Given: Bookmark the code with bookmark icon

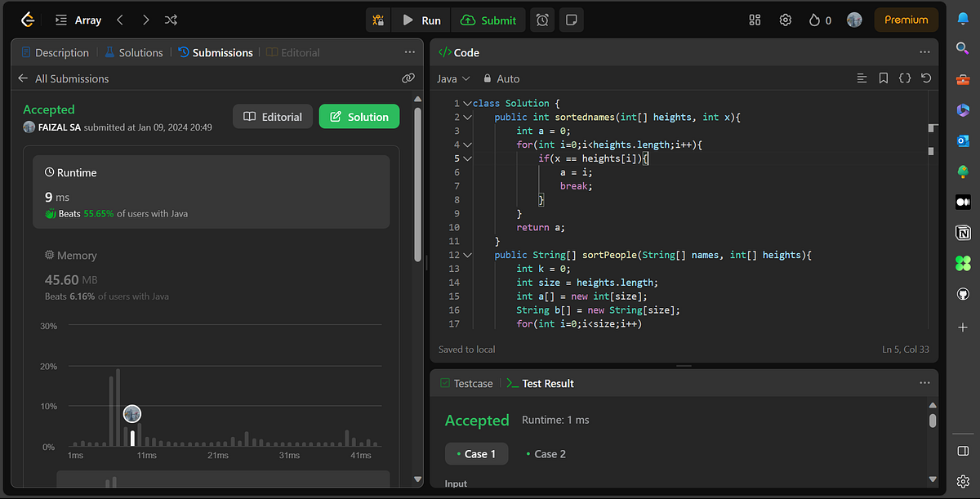Looking at the screenshot, I should (x=883, y=78).
